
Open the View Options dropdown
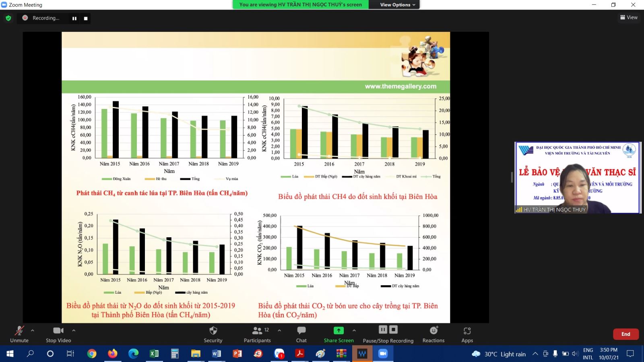(397, 5)
